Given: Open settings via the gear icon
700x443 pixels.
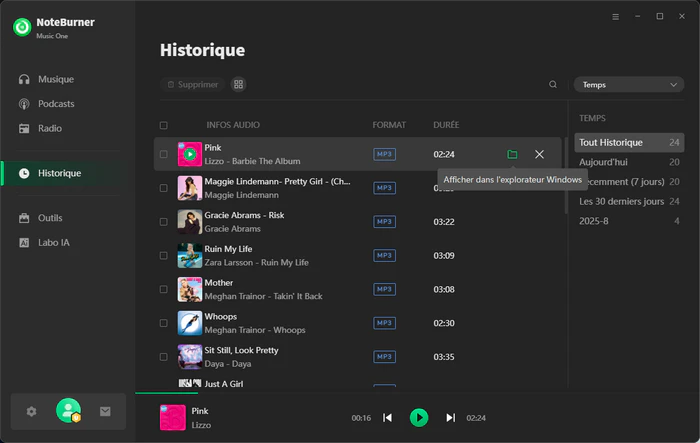Looking at the screenshot, I should point(31,411).
